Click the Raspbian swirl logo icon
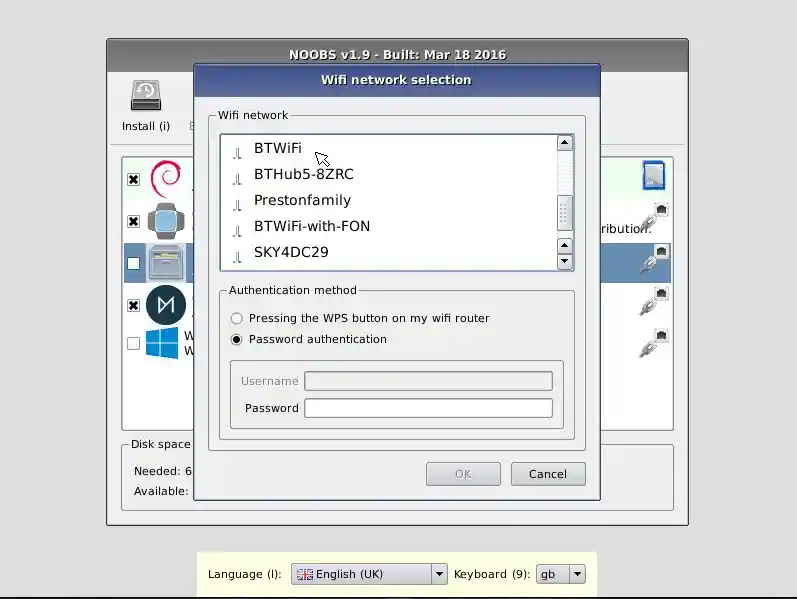Screen dimensions: 797x599 166,179
